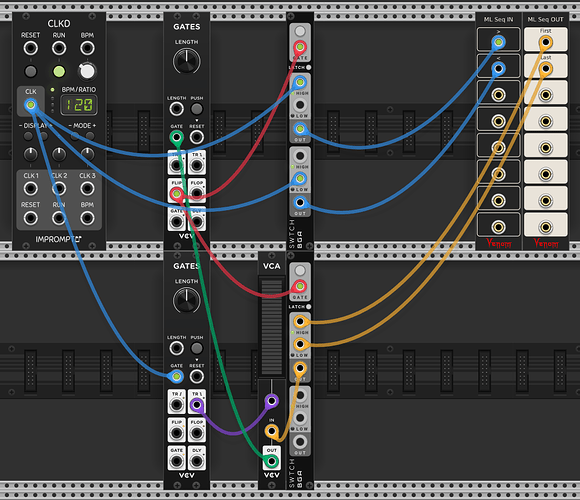Click the First output jack on ML Seq OUT
The image size is (580, 500).
pos(546,42)
